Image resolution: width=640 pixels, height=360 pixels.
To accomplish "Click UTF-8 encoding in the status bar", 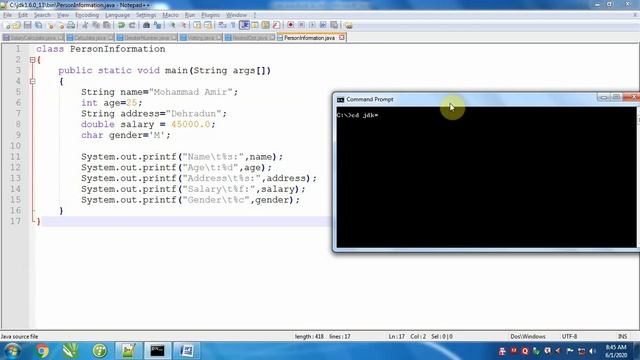I will pyautogui.click(x=569, y=336).
